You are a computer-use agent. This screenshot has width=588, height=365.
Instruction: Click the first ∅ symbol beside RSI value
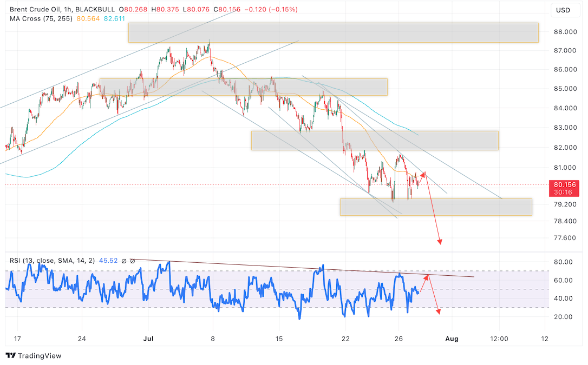click(x=124, y=261)
